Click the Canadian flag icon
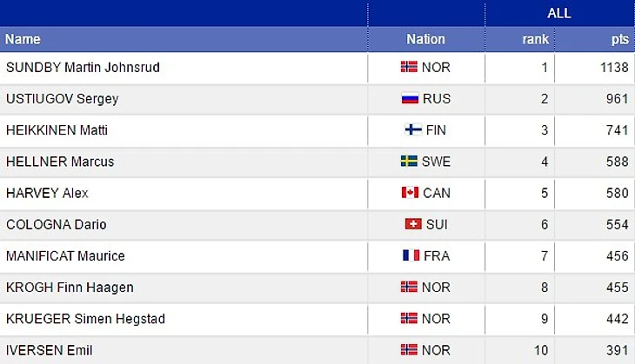 tap(410, 193)
